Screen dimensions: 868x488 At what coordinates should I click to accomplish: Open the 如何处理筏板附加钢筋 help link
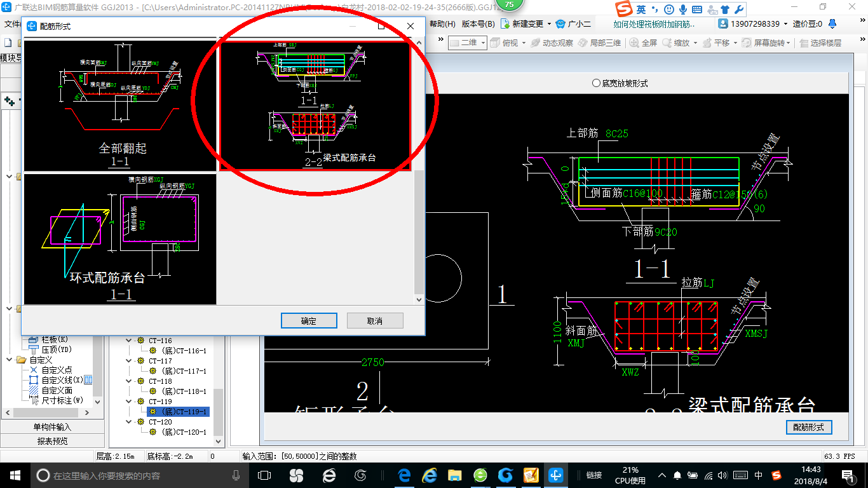pyautogui.click(x=654, y=24)
